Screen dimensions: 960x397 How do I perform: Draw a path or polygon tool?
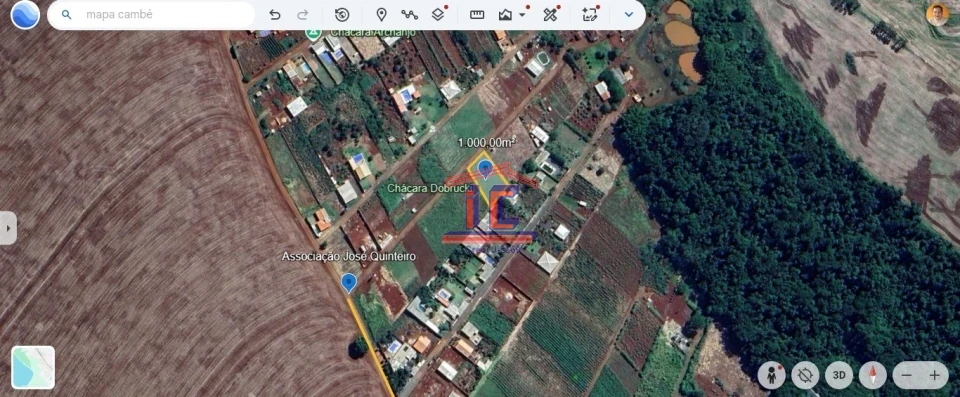click(410, 15)
